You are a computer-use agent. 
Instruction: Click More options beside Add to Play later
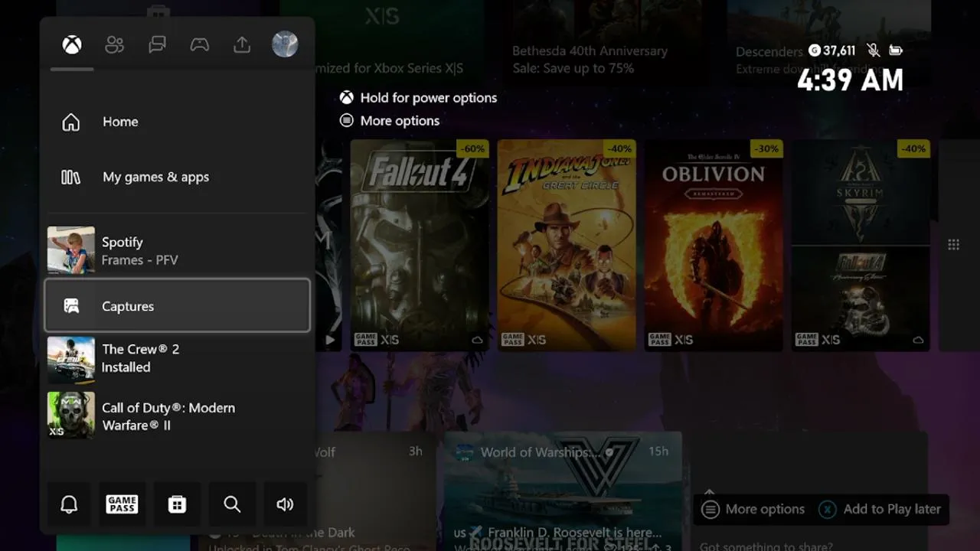tap(754, 510)
